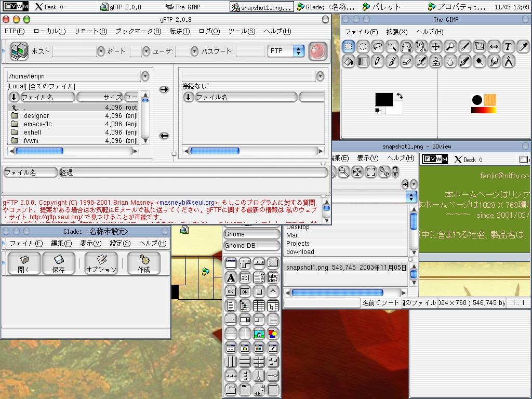Open the port dropdown arrow in gFTP
The height and width of the screenshot is (399, 532).
(146, 51)
